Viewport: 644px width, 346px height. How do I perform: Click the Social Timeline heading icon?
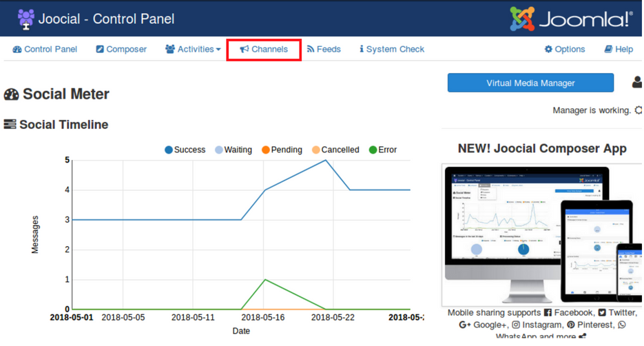point(10,124)
